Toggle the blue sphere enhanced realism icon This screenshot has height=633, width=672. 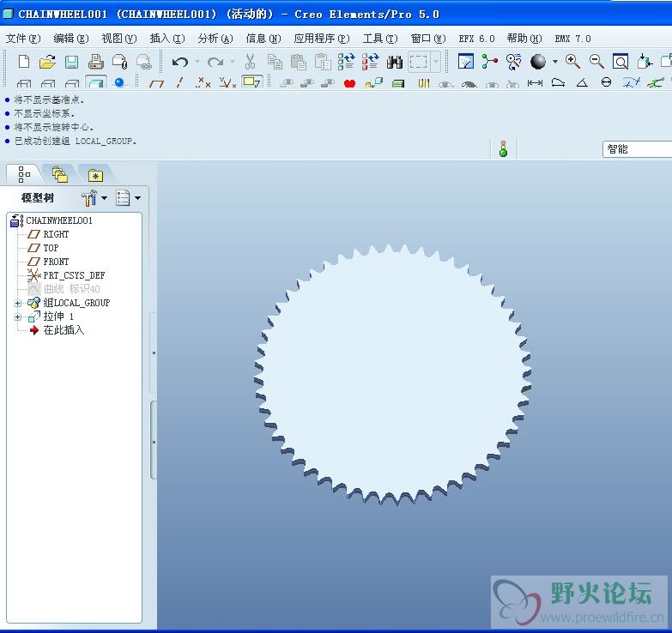click(119, 82)
